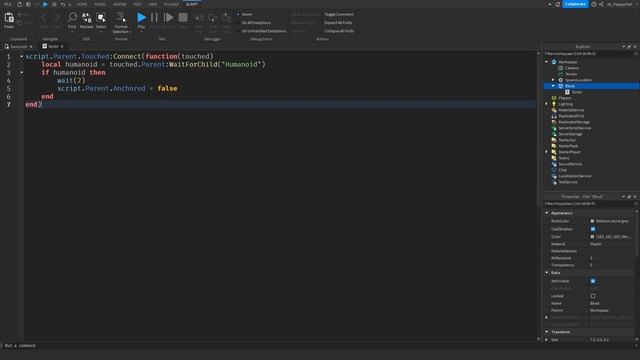Click the ribbon Pause button
This screenshot has height=360, width=640.
(x=154, y=18)
